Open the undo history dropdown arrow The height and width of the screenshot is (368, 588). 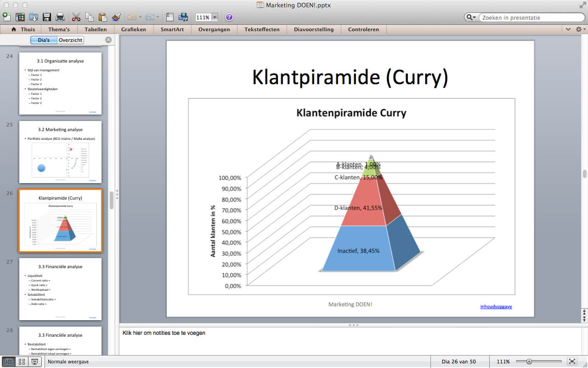(140, 17)
